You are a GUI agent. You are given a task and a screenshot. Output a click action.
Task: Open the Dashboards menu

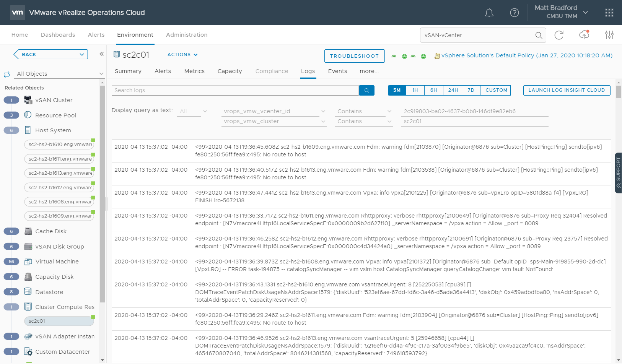point(58,35)
